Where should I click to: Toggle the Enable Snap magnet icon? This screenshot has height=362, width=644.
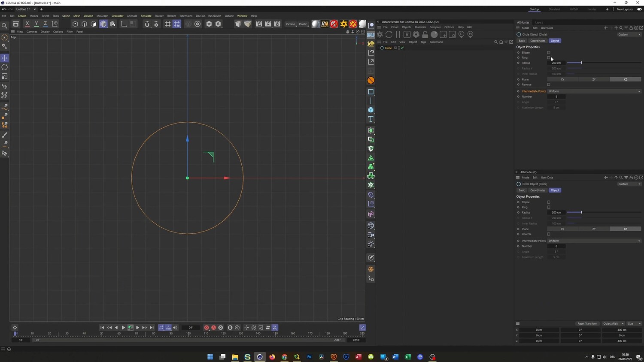[147, 24]
